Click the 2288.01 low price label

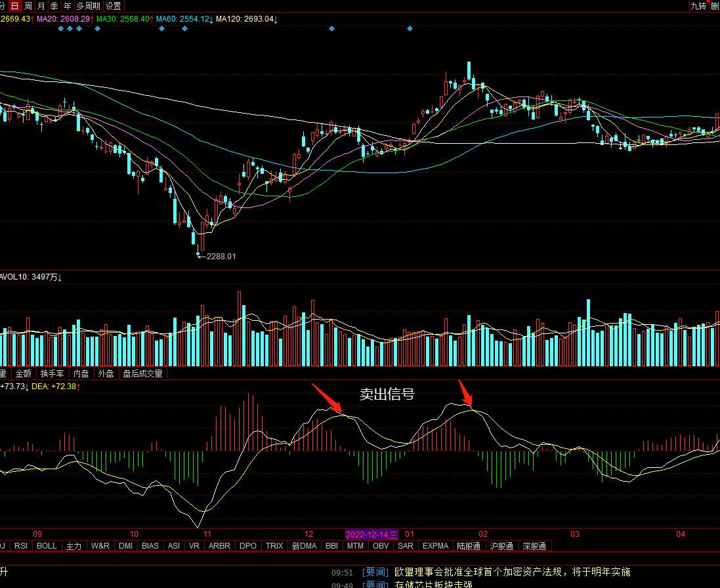[x=221, y=257]
